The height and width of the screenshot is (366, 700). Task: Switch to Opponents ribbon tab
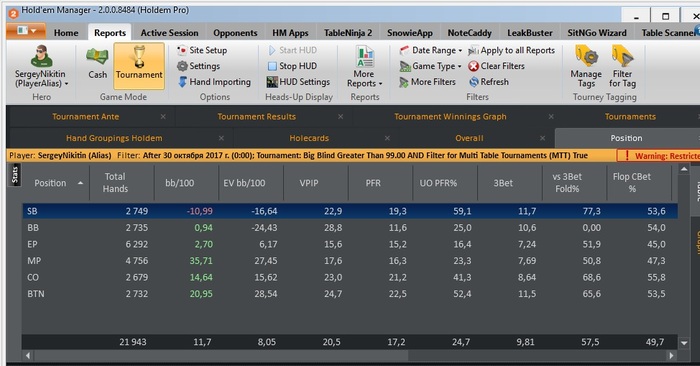(x=235, y=33)
